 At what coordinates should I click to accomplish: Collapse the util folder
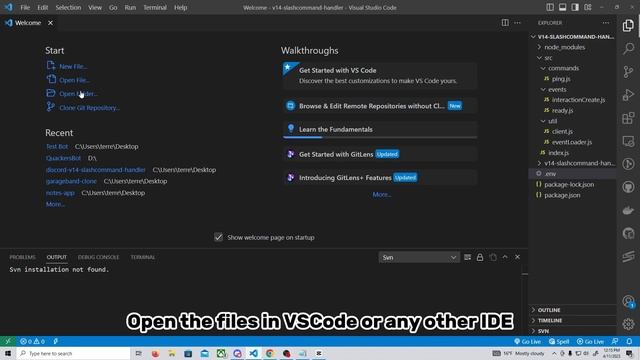(573, 121)
